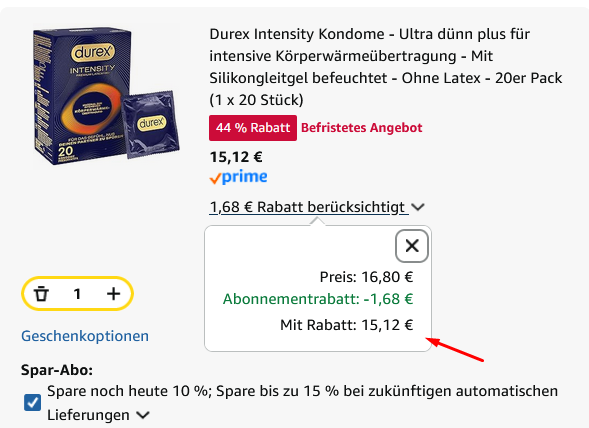The height and width of the screenshot is (428, 589).
Task: Open the 1,68 € Rabatt berücksichtigt link
Action: (307, 207)
